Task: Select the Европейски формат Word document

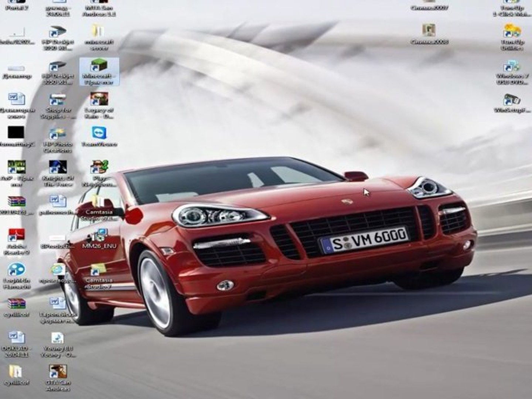Action: (x=58, y=311)
